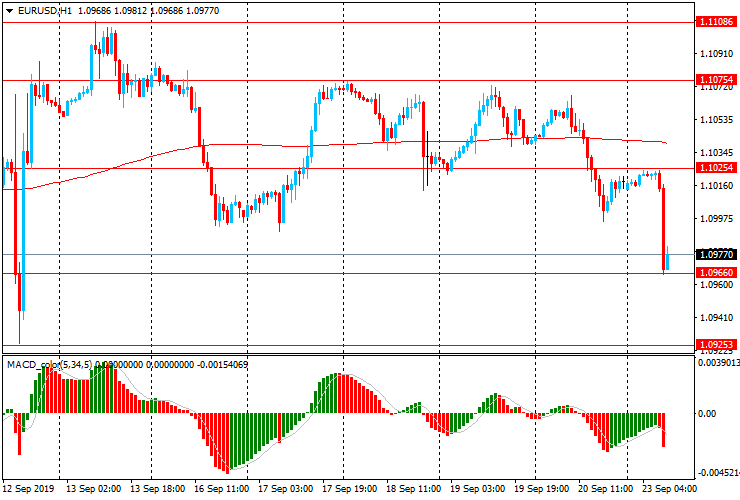Click the 0.0039013 MACD upper scale value
The image size is (740, 500).
718,363
